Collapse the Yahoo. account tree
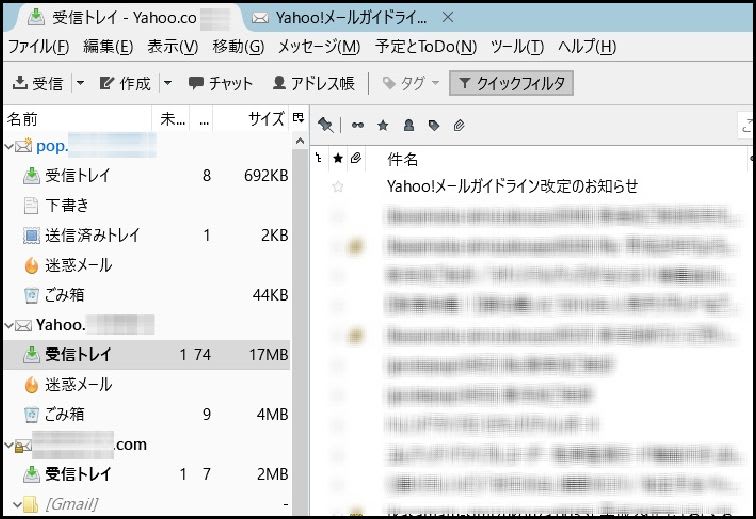This screenshot has width=756, height=519. [9, 326]
